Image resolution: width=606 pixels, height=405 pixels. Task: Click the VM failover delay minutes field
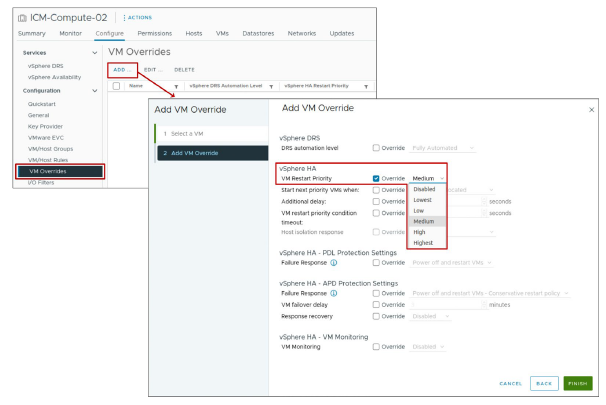tap(448, 305)
